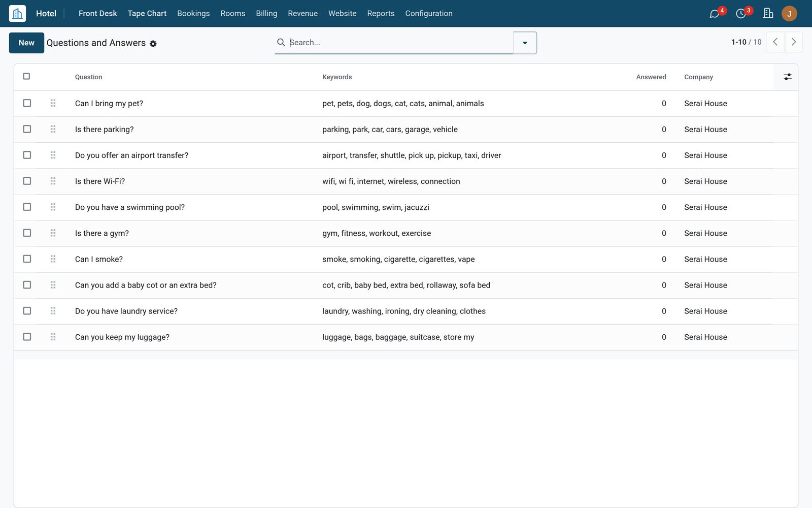Open the Revenue menu
812x508 pixels.
(302, 13)
